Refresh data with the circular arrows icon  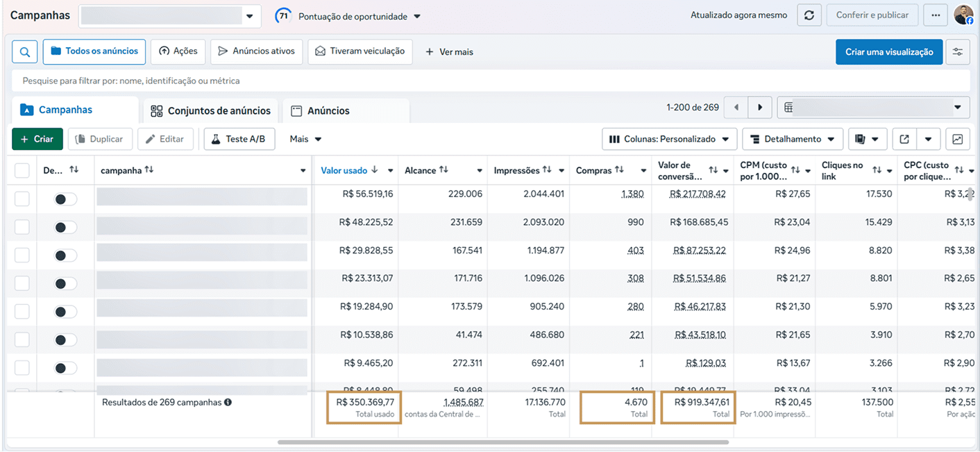809,15
